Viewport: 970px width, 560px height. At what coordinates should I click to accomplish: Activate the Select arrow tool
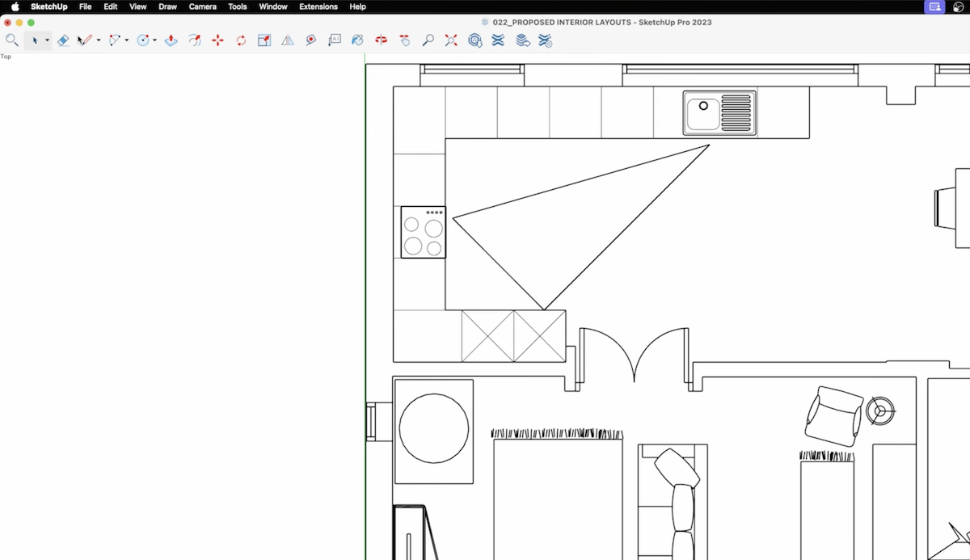click(35, 40)
